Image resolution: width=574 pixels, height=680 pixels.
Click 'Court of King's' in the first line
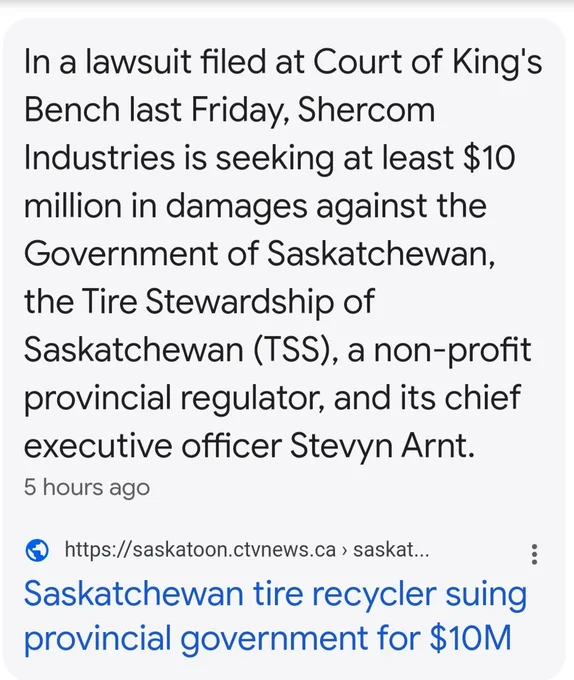point(427,62)
